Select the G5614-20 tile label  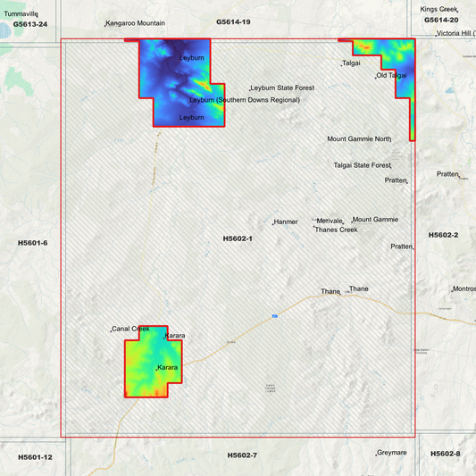pyautogui.click(x=441, y=20)
